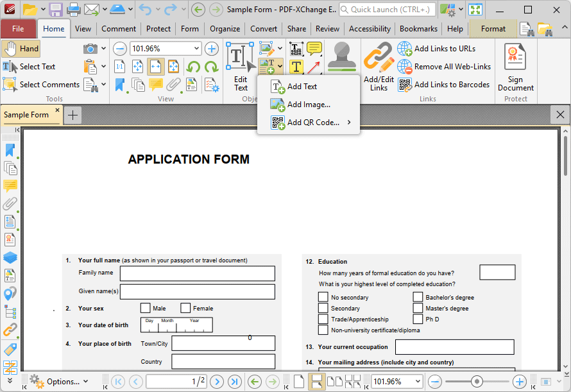This screenshot has width=571, height=392.
Task: Open the Attachments pane paperclip in sidebar
Action: [x=10, y=203]
